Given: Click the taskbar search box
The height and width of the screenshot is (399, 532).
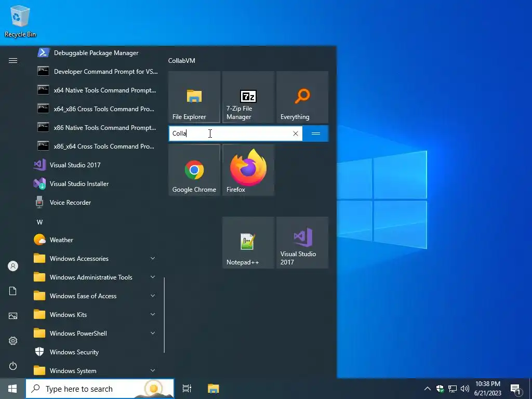Looking at the screenshot, I should coord(100,389).
